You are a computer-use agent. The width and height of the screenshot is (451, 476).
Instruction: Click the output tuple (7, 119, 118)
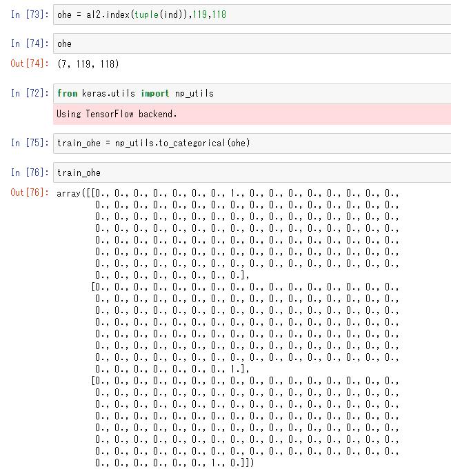click(x=88, y=63)
